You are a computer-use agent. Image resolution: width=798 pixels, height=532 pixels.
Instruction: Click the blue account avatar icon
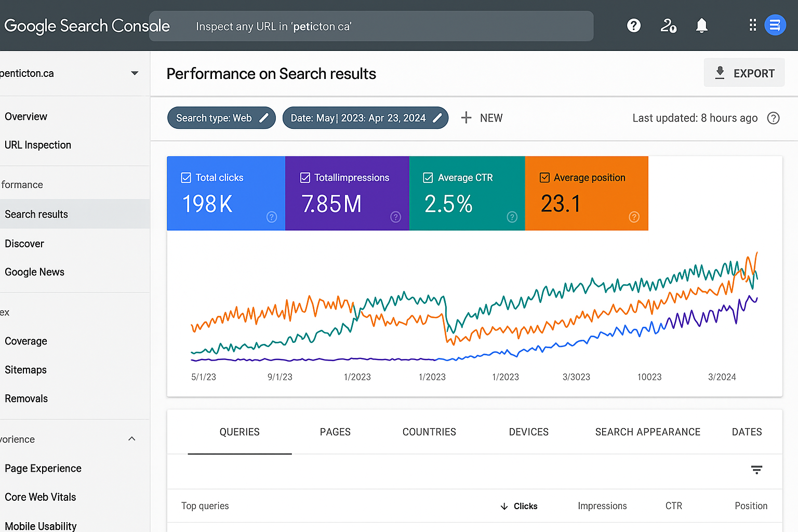coord(775,25)
